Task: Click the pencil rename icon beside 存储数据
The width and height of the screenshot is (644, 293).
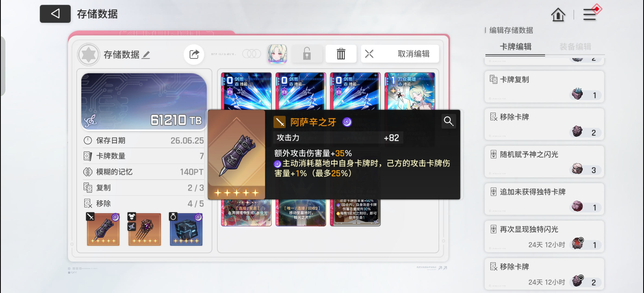Action: pos(146,55)
